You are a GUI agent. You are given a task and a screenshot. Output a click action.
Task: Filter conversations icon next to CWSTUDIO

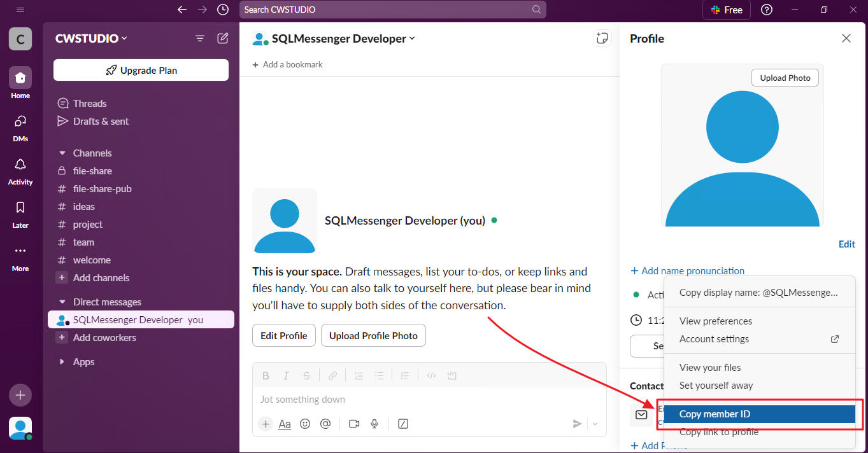click(x=200, y=39)
